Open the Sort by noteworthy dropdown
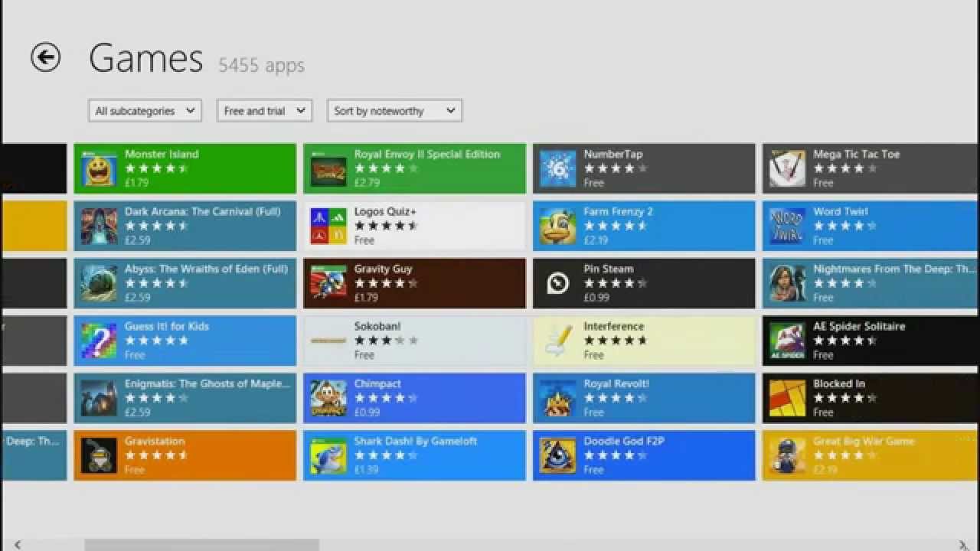Image resolution: width=980 pixels, height=551 pixels. click(394, 111)
